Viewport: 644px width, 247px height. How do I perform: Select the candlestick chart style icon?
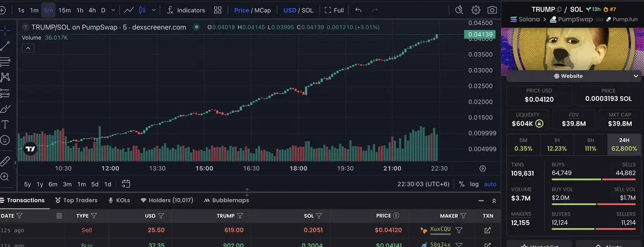coord(142,10)
